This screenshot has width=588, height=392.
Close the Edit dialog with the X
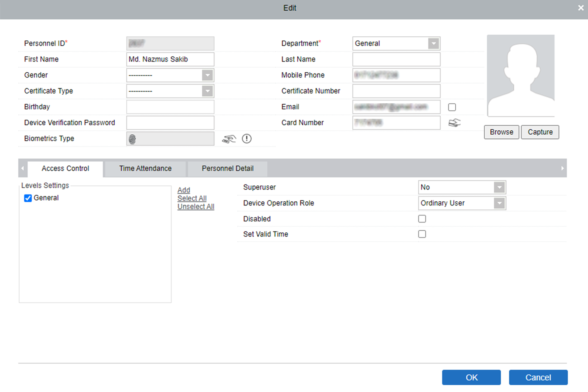tap(581, 8)
